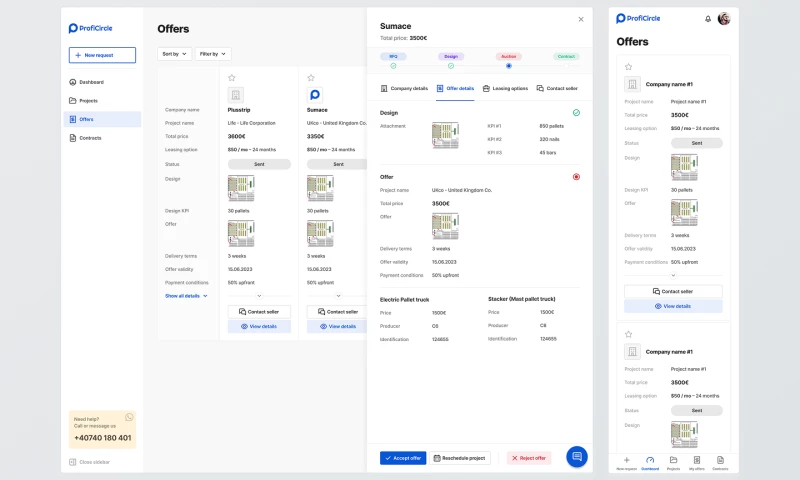Open Contracts in the left sidebar
Viewport: 800px width, 480px height.
(90, 138)
